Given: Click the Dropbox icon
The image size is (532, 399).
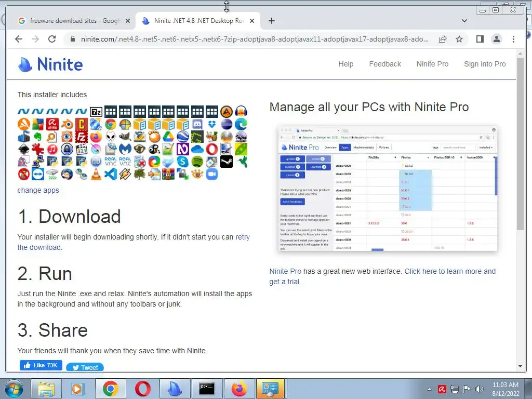Looking at the screenshot, I should pos(212,125).
